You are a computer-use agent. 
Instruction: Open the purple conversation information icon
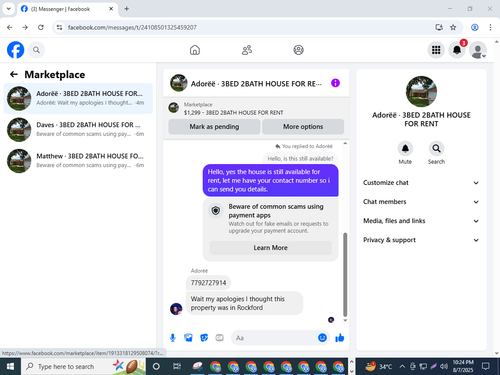(335, 83)
